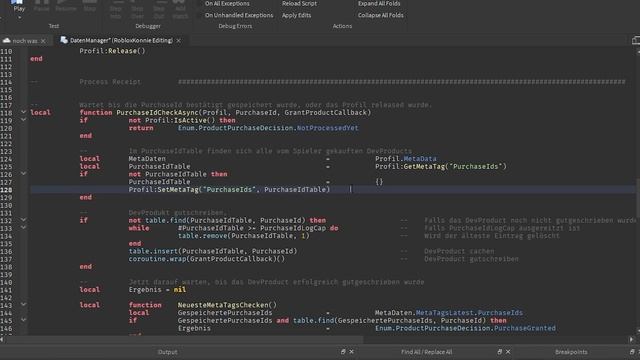
Task: Click 'Profil:Release()' on line 110
Action: 112,51
